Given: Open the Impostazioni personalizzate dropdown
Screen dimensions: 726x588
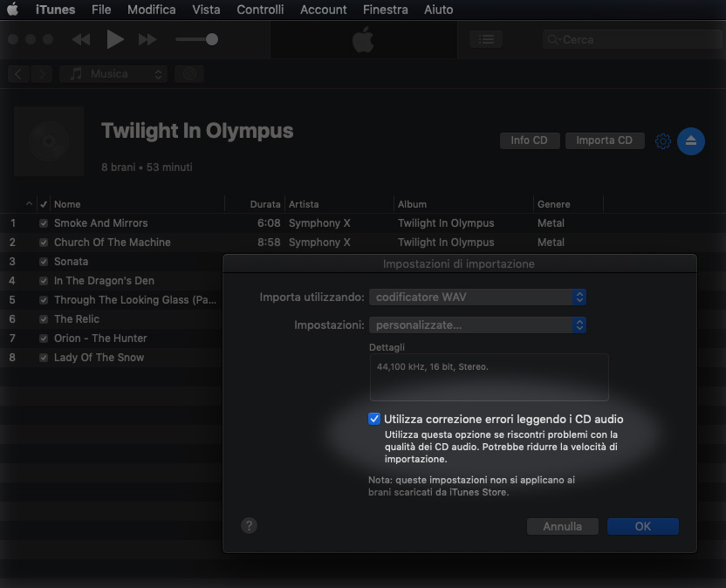Looking at the screenshot, I should tap(477, 325).
